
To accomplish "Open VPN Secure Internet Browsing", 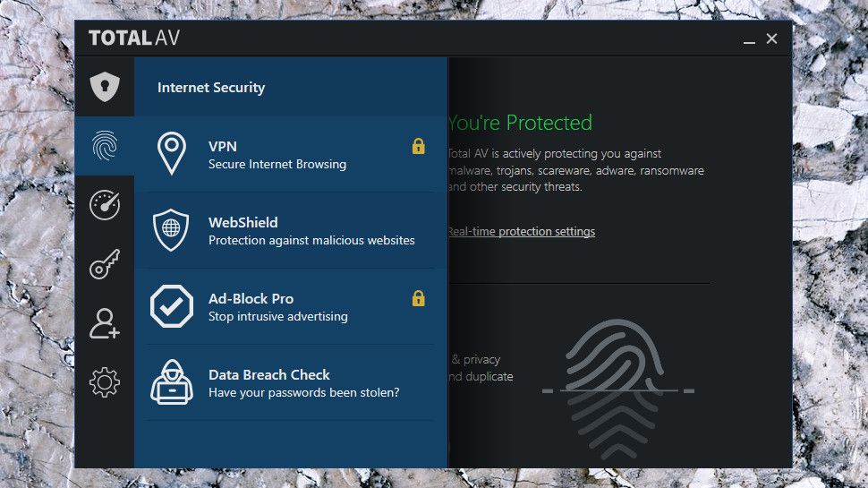I will pos(291,155).
